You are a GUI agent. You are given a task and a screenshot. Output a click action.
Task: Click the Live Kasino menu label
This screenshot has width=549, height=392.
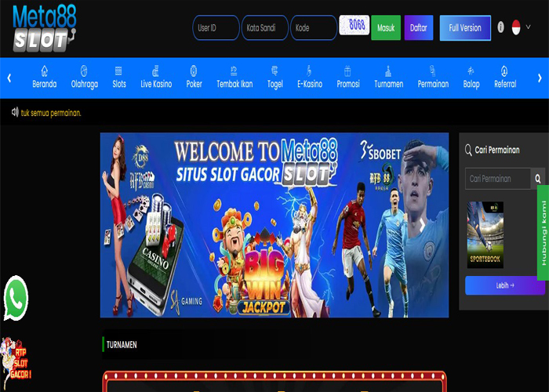point(156,84)
